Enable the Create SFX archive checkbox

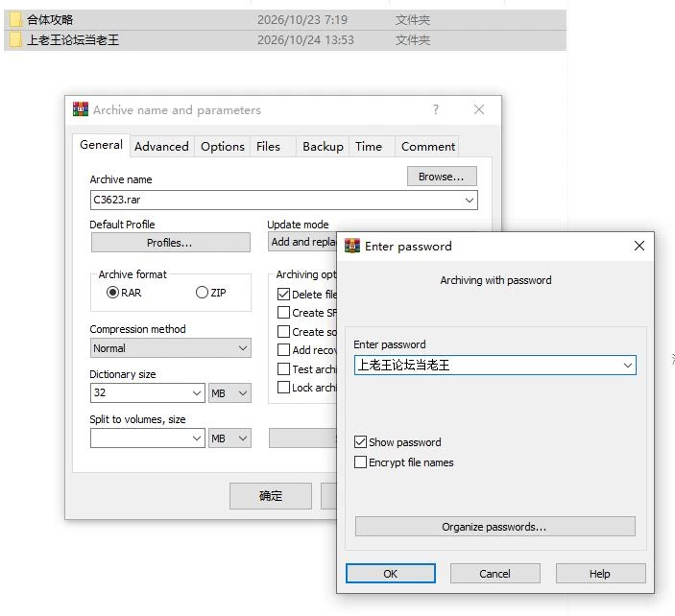coord(283,312)
